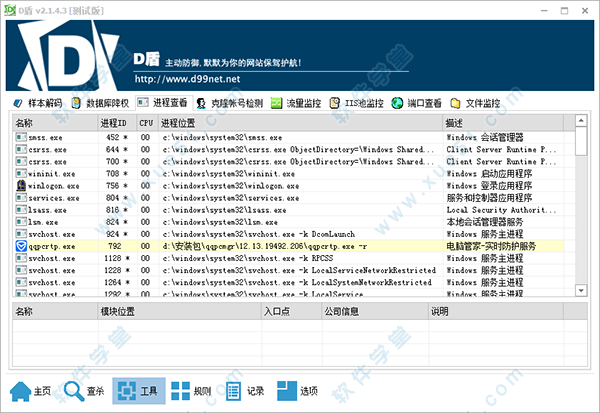The image size is (600, 413).
Task: Select the smss.exe row name
Action: [x=45, y=138]
